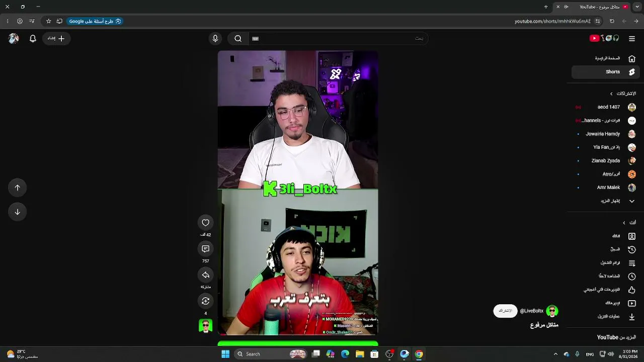Open Watch Later in the sidebar
644x362 pixels.
click(605, 276)
